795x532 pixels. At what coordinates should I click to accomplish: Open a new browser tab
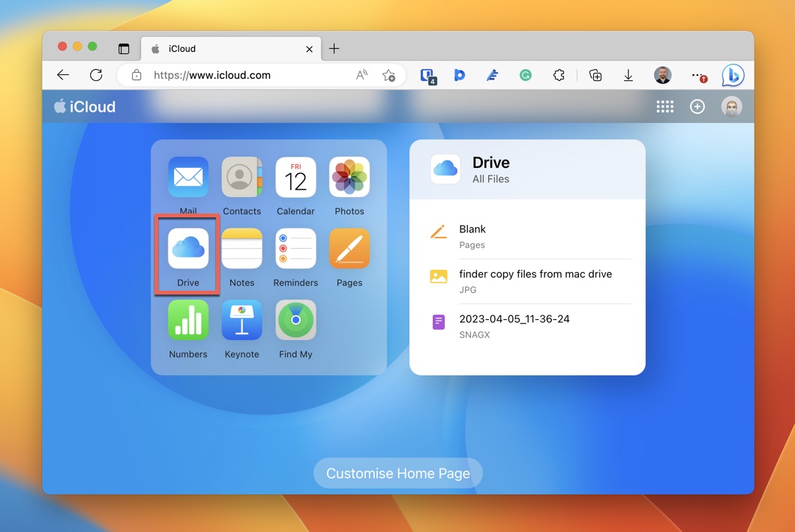point(334,49)
